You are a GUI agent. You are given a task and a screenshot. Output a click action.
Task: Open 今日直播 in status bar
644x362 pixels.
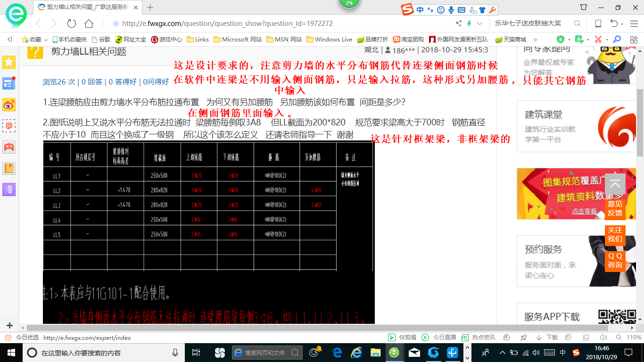(x=439, y=337)
